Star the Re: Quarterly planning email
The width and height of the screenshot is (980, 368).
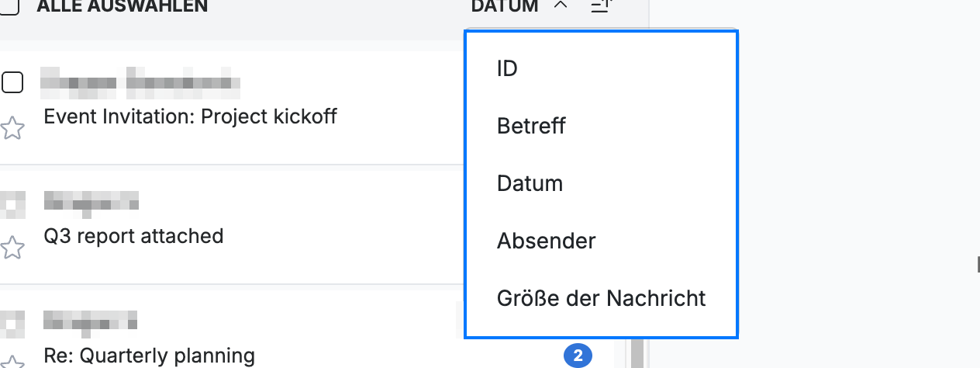[12, 363]
